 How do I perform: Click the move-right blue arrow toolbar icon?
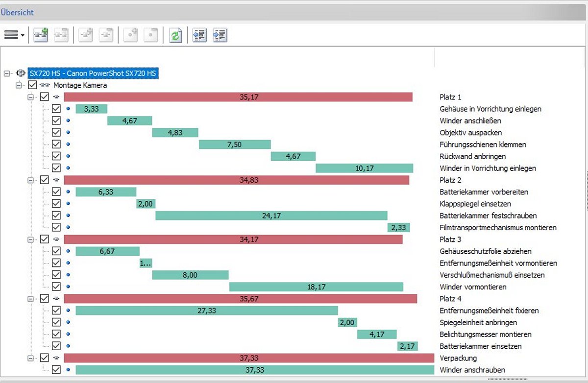(220, 35)
